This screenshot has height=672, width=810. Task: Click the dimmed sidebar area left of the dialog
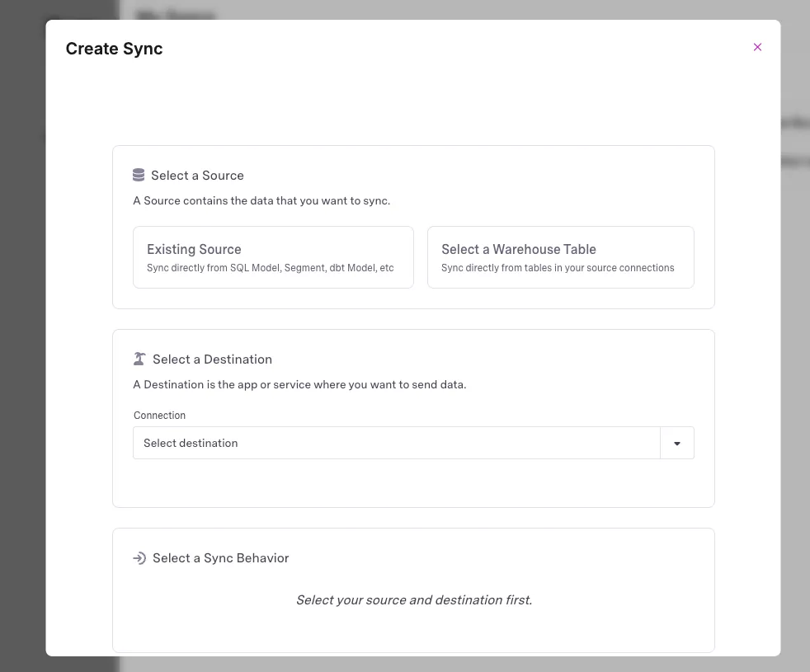point(23,336)
